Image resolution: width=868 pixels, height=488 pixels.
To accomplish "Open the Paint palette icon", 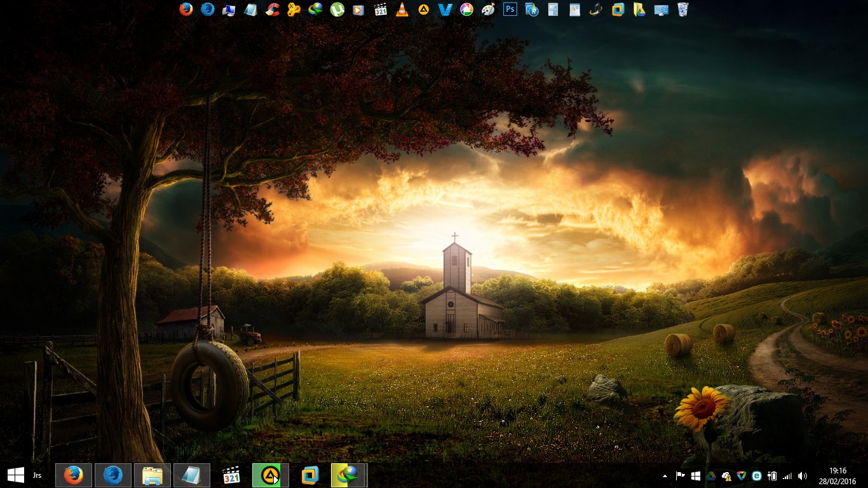I will (488, 10).
